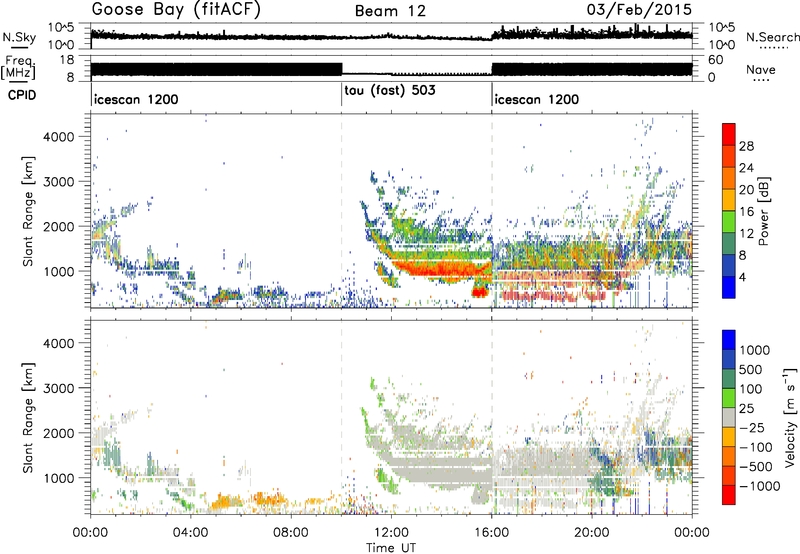Click the date '03/Feb/2015'
800x554 pixels.
pyautogui.click(x=639, y=10)
